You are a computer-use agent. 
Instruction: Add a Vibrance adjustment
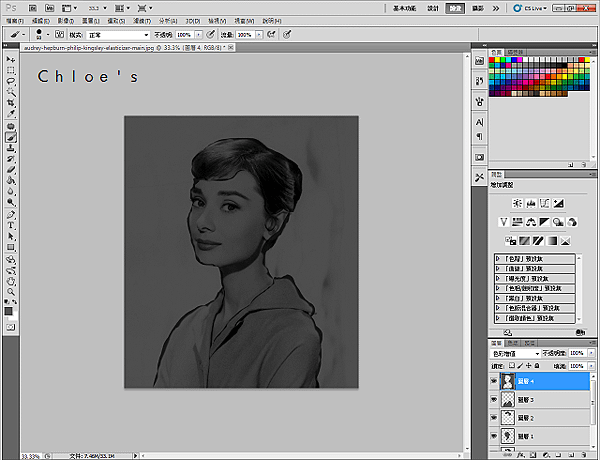coord(504,222)
